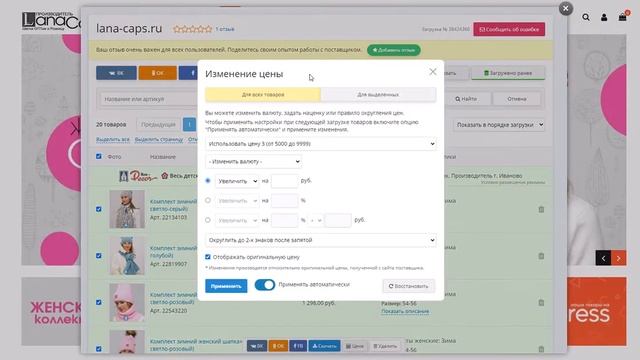This screenshot has width=640, height=360.
Task: Click the LanaCaps site logo
Action: 51,21
